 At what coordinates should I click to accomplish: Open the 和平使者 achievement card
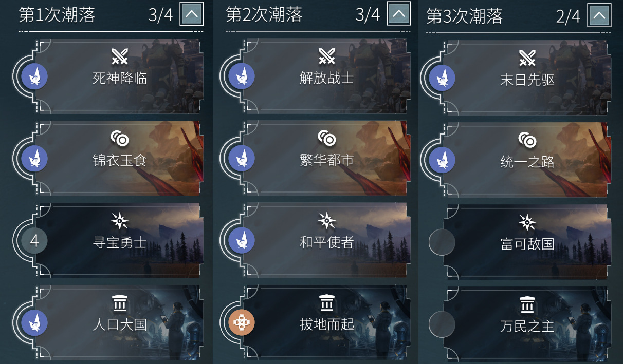pyautogui.click(x=326, y=240)
